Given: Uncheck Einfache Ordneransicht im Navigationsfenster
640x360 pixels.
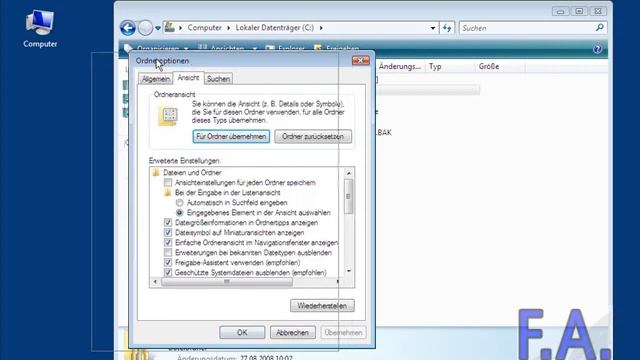Looking at the screenshot, I should tap(168, 242).
